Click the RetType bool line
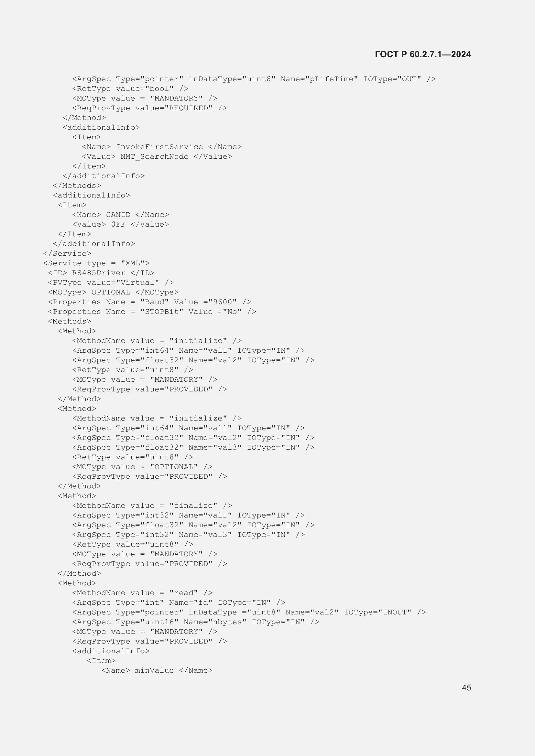This screenshot has height=756, width=535. (130, 89)
